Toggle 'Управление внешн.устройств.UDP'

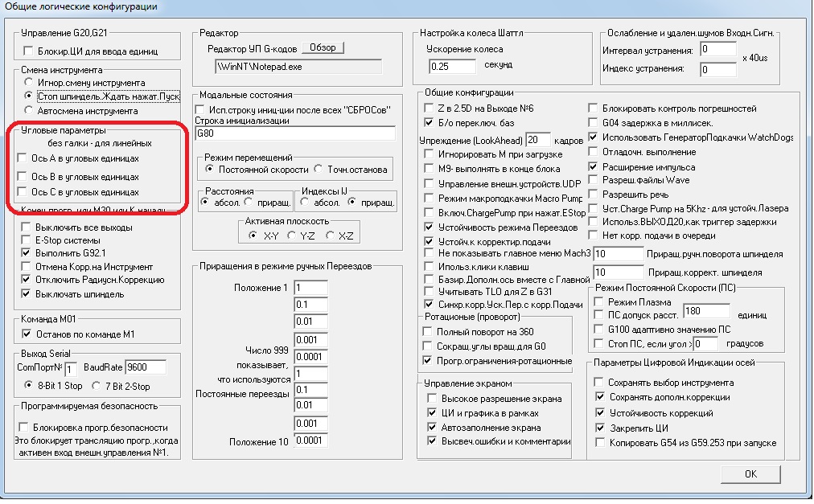(x=429, y=183)
